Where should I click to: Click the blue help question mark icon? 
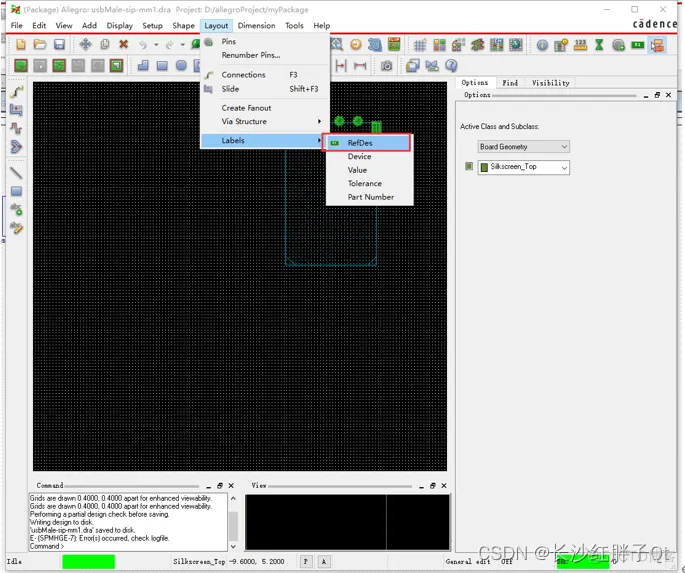(x=451, y=66)
